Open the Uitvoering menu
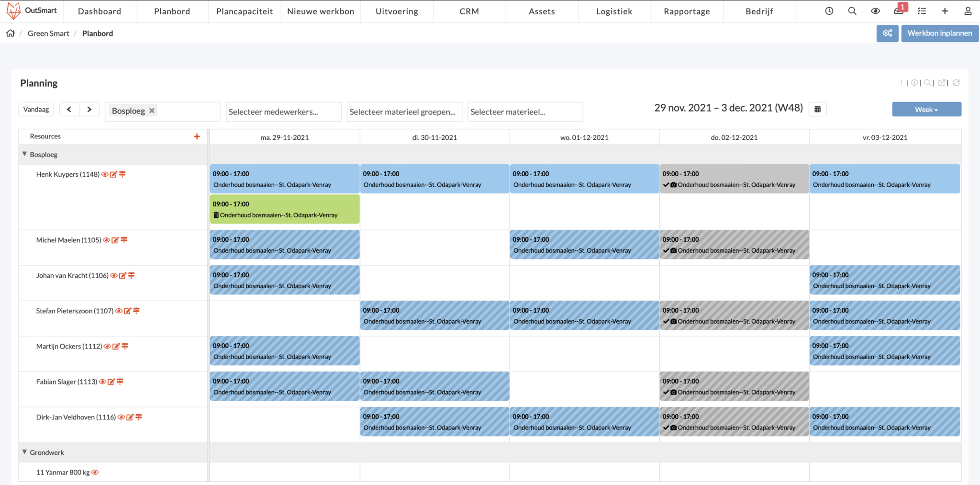The image size is (980, 485). 397,11
